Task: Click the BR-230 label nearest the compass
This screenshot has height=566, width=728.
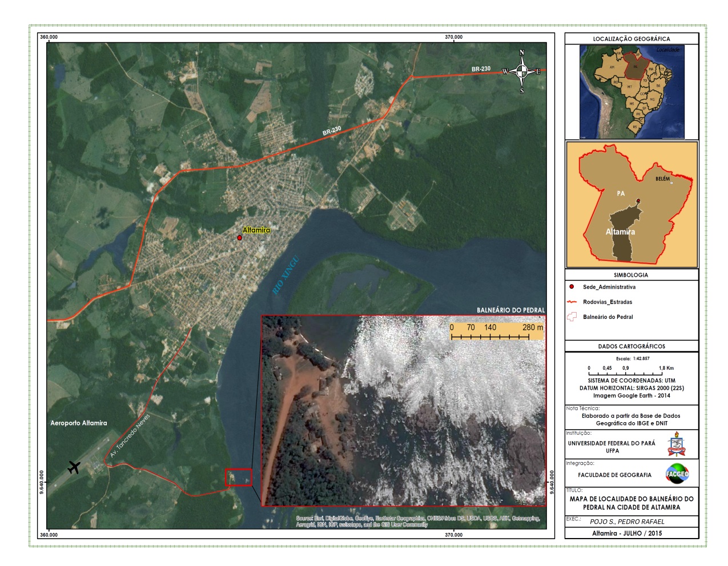Action: coord(481,69)
